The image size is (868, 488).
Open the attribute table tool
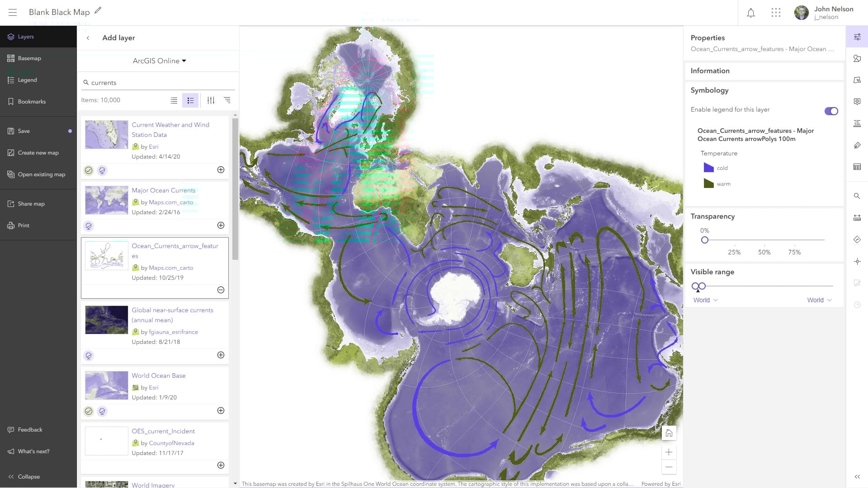[857, 167]
